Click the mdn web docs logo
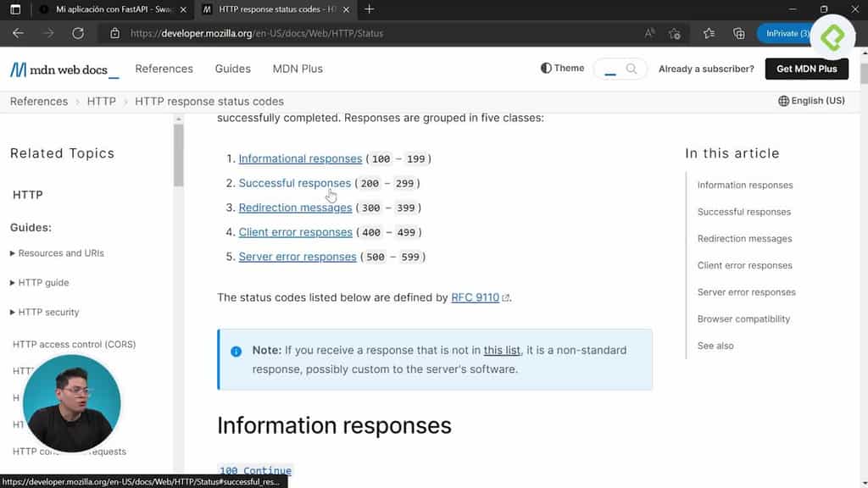868x488 pixels. click(x=64, y=69)
